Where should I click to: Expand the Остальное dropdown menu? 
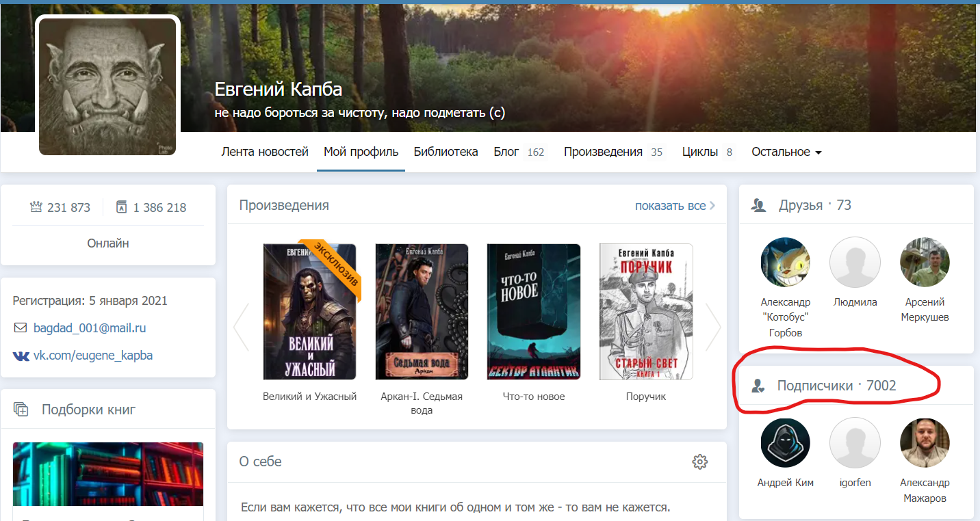pyautogui.click(x=786, y=152)
